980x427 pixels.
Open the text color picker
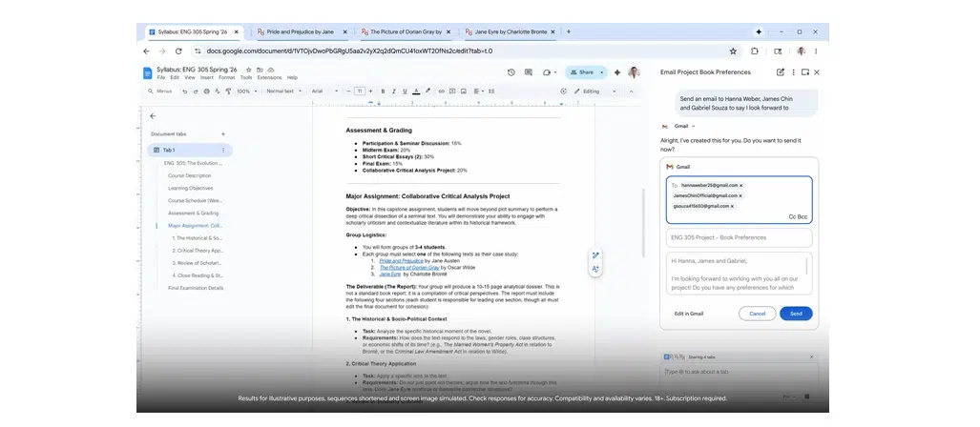418,91
